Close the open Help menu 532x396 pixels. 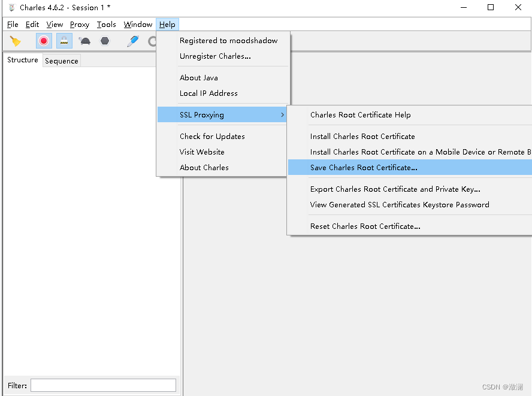(167, 25)
